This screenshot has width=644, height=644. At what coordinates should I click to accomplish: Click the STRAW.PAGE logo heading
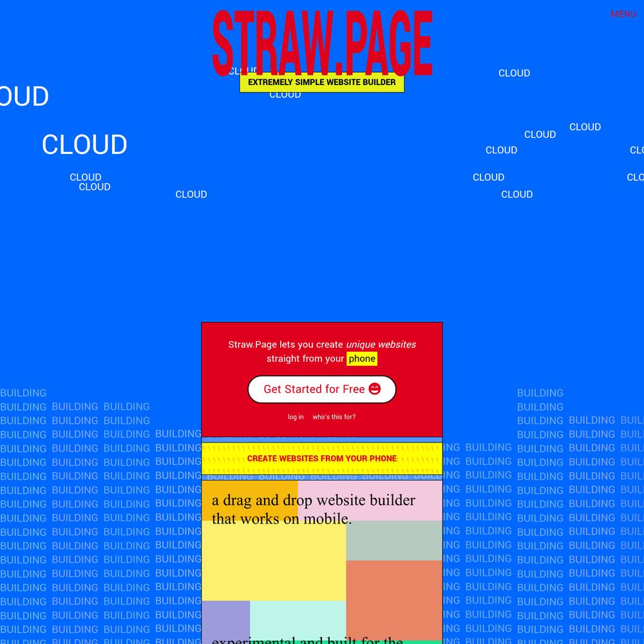(x=322, y=43)
